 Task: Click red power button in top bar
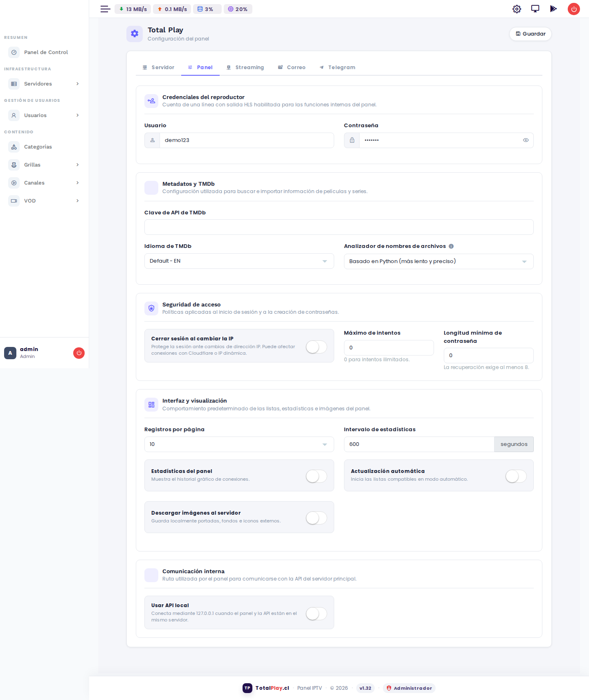pos(574,9)
